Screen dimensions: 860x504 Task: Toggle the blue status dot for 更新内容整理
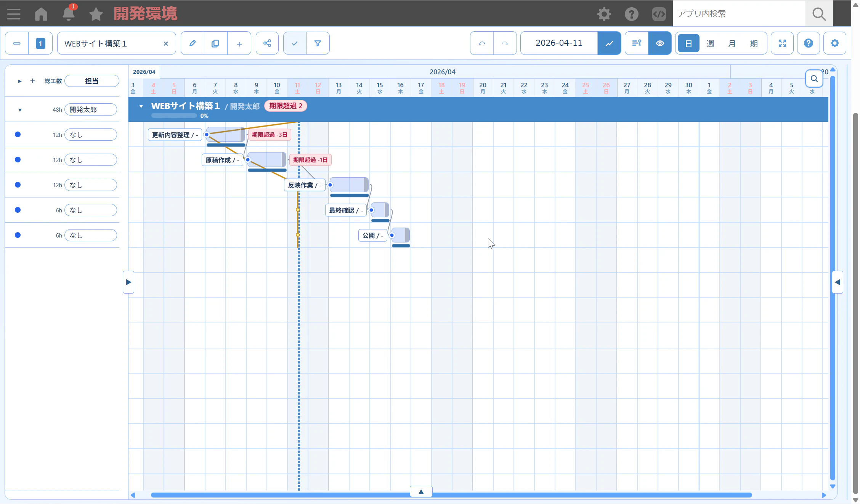click(x=18, y=135)
